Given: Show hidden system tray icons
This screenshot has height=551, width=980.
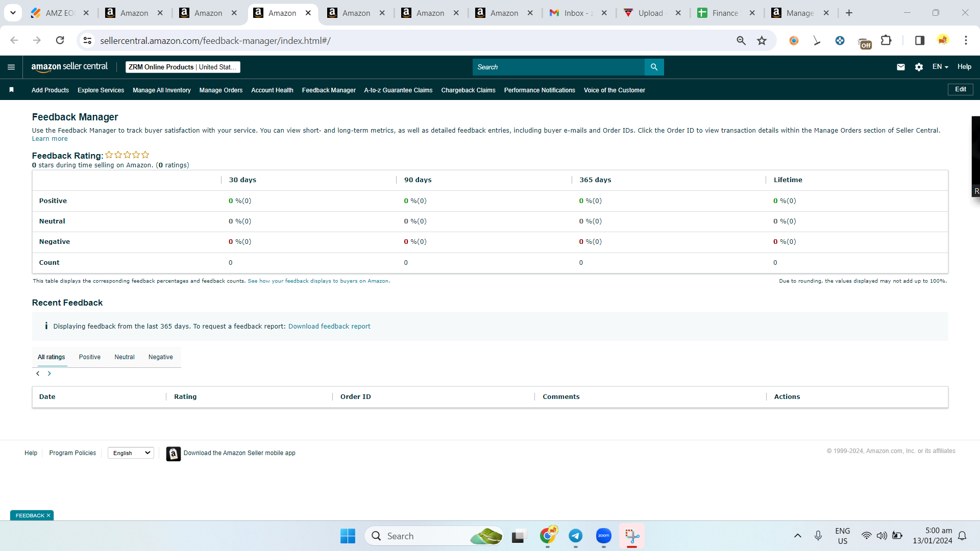Looking at the screenshot, I should 797,536.
